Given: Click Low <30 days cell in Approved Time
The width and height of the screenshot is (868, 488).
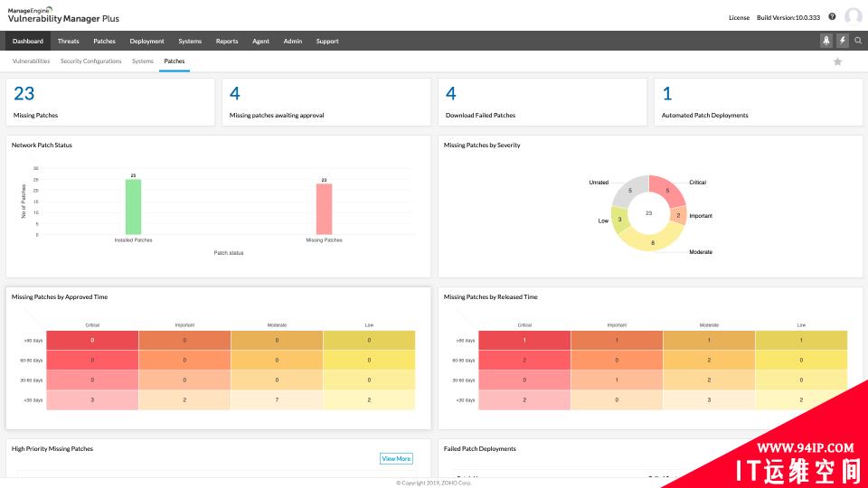Looking at the screenshot, I should pyautogui.click(x=369, y=400).
